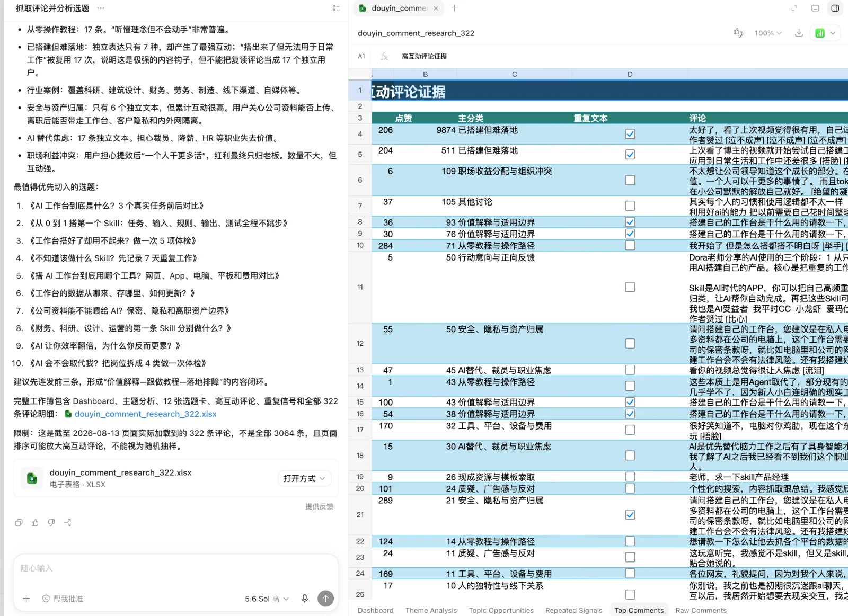The width and height of the screenshot is (848, 616).
Task: Uncheck repeat-text checkbox in row 511
Action: pyautogui.click(x=630, y=155)
